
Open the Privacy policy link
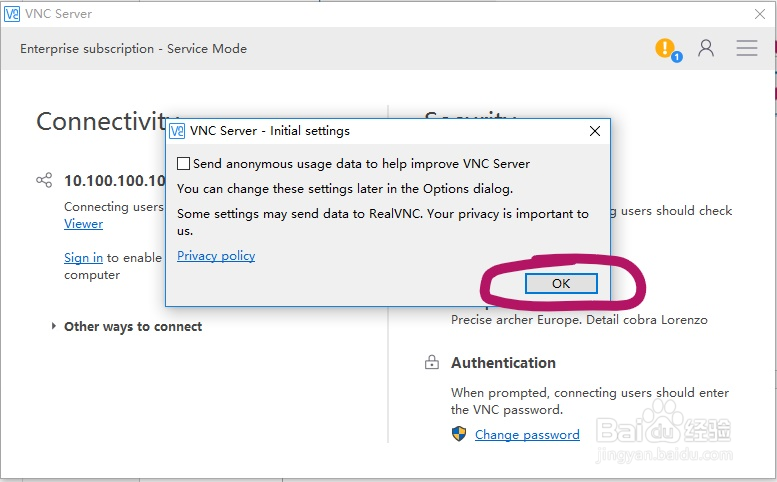coord(216,256)
